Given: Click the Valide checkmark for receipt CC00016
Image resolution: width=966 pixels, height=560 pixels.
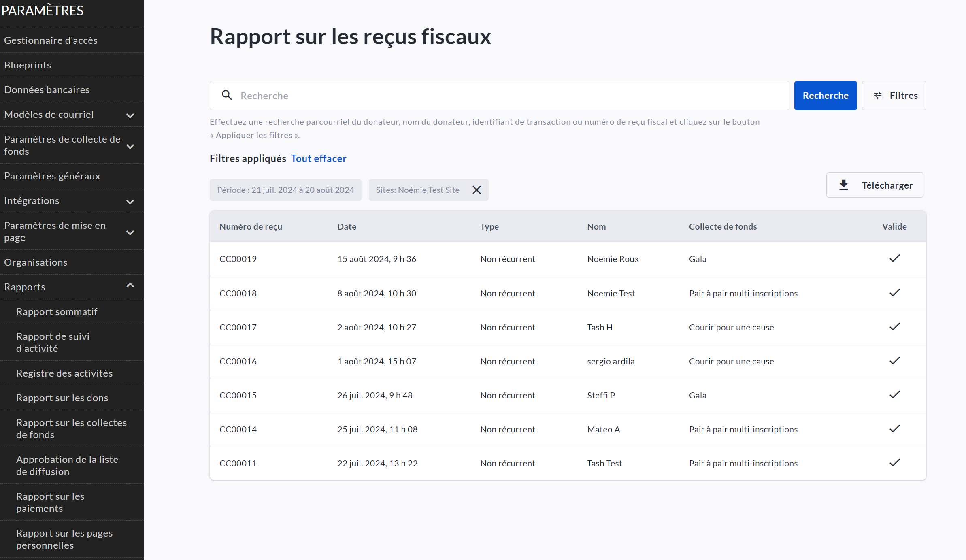Looking at the screenshot, I should (x=894, y=361).
